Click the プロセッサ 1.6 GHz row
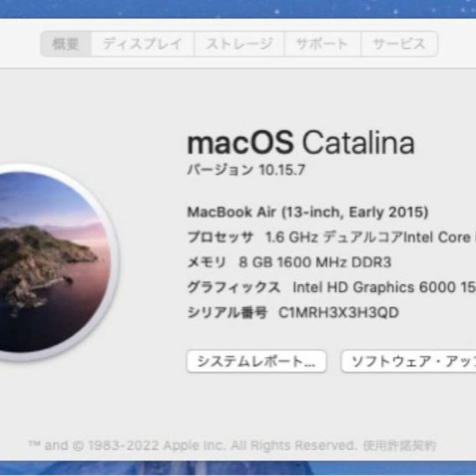 click(331, 237)
